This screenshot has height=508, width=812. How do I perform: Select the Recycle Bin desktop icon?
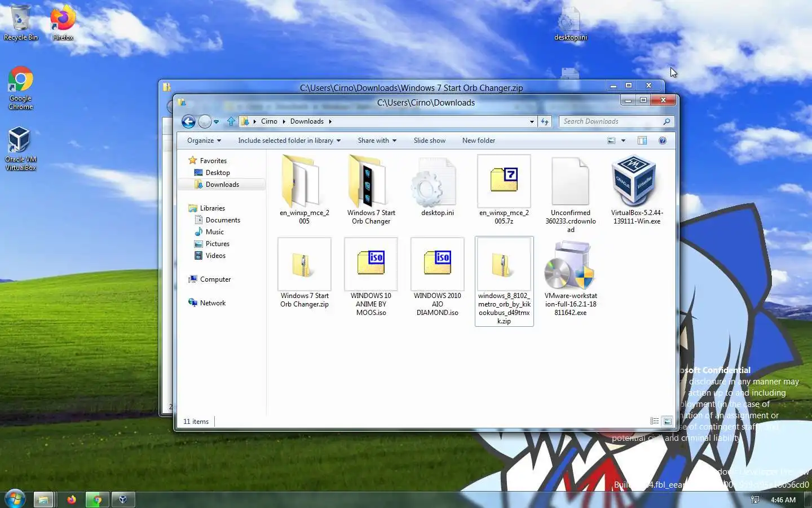[21, 23]
